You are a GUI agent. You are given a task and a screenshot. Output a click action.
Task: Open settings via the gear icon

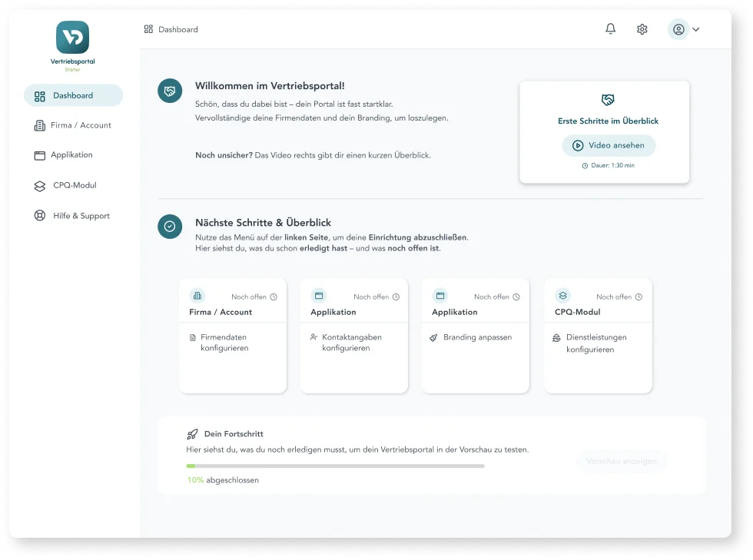[x=642, y=29]
